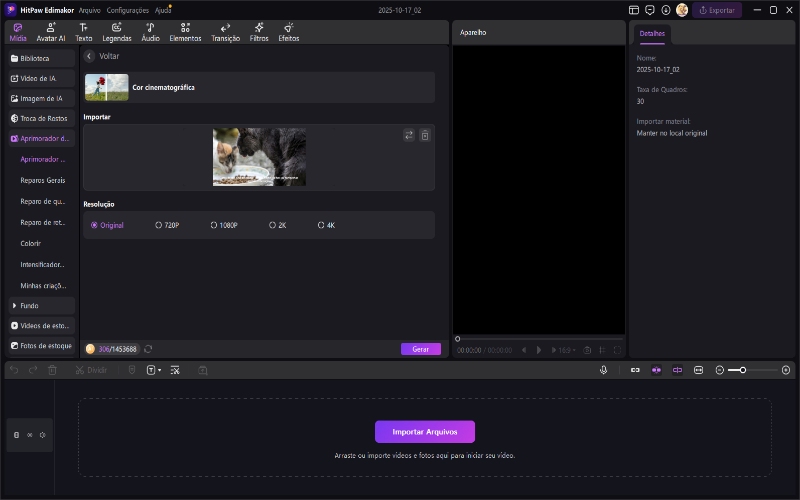The height and width of the screenshot is (500, 800).
Task: Click the Gerar button
Action: coord(420,349)
